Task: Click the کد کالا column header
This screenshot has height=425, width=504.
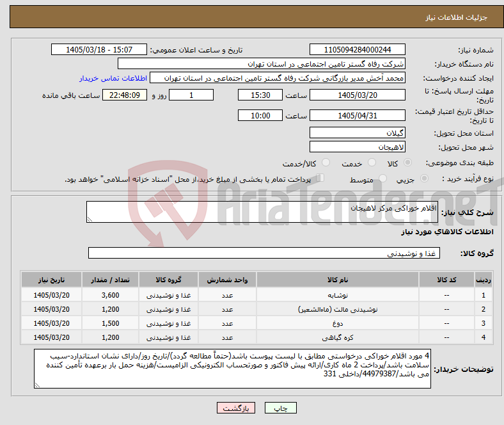Action: tap(446, 280)
